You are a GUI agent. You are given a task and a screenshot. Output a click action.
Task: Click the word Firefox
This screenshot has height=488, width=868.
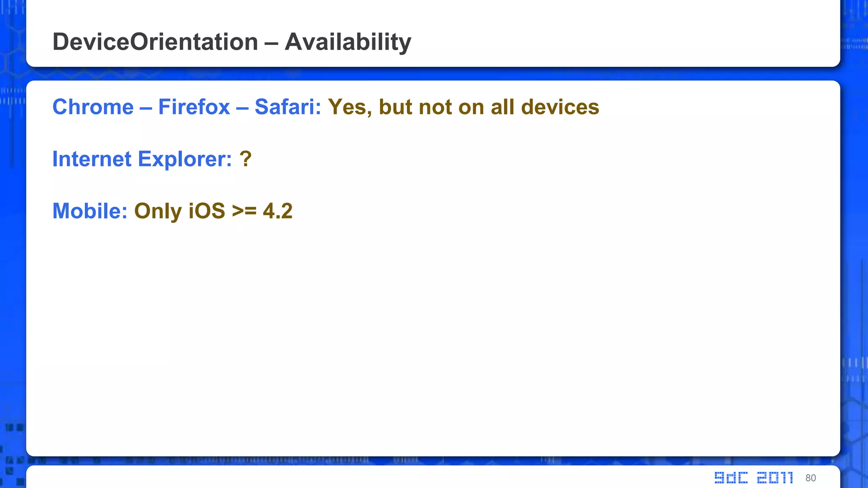[194, 107]
